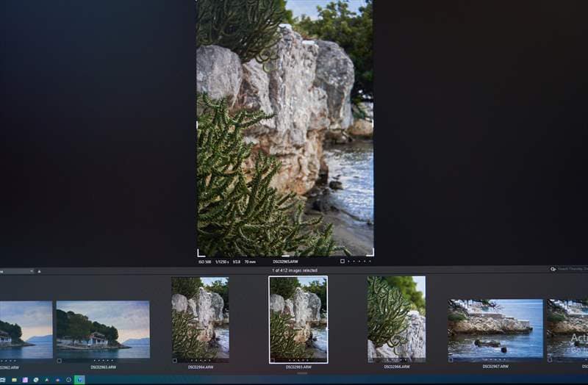588x385 pixels.
Task: Click the 70 mm focal length readout
Action: [x=250, y=262]
